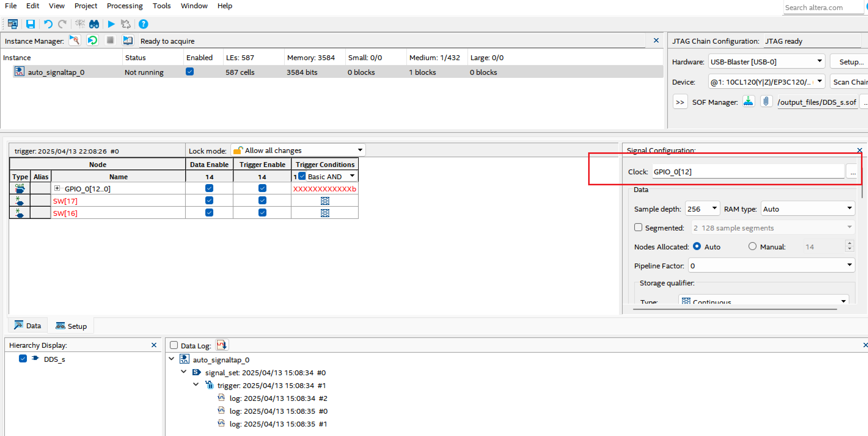This screenshot has height=436, width=868.
Task: Click the Run Analysis play icon
Action: click(x=111, y=24)
